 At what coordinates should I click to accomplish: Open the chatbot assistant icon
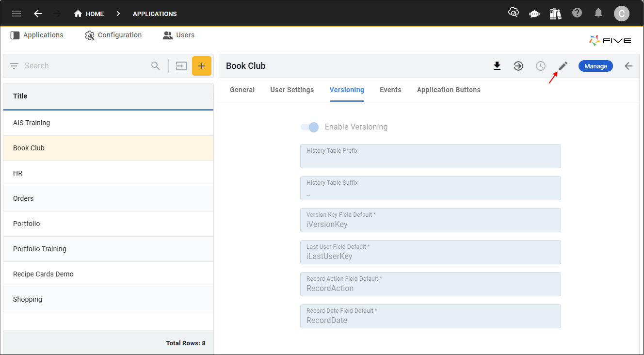click(534, 14)
